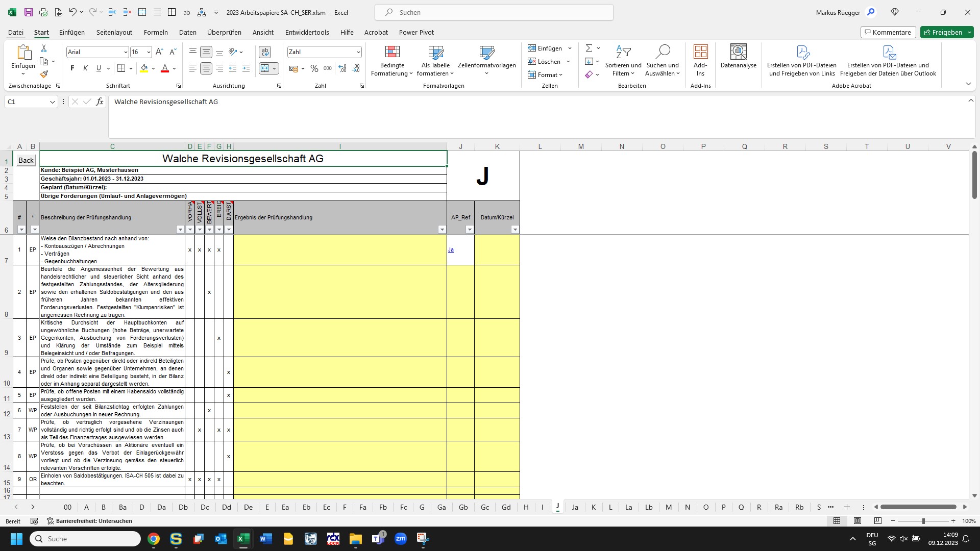Open the Entwicklertools ribbon tab

click(x=307, y=32)
